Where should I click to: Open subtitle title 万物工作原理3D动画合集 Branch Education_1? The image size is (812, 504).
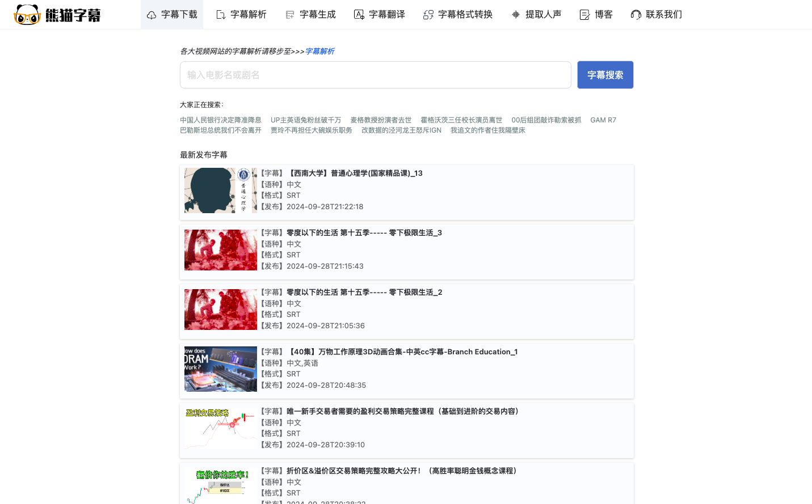[402, 352]
